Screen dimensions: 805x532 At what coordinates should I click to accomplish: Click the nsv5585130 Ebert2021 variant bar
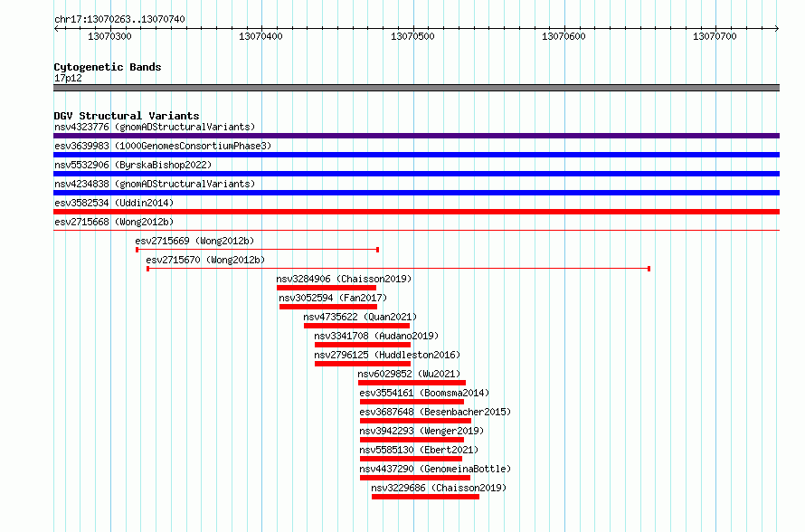411,459
